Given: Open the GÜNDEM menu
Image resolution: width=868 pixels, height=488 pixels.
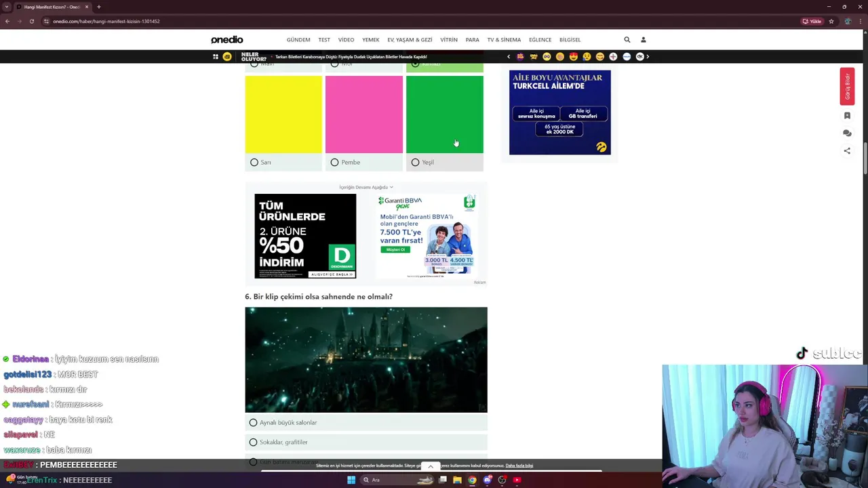Looking at the screenshot, I should point(298,40).
